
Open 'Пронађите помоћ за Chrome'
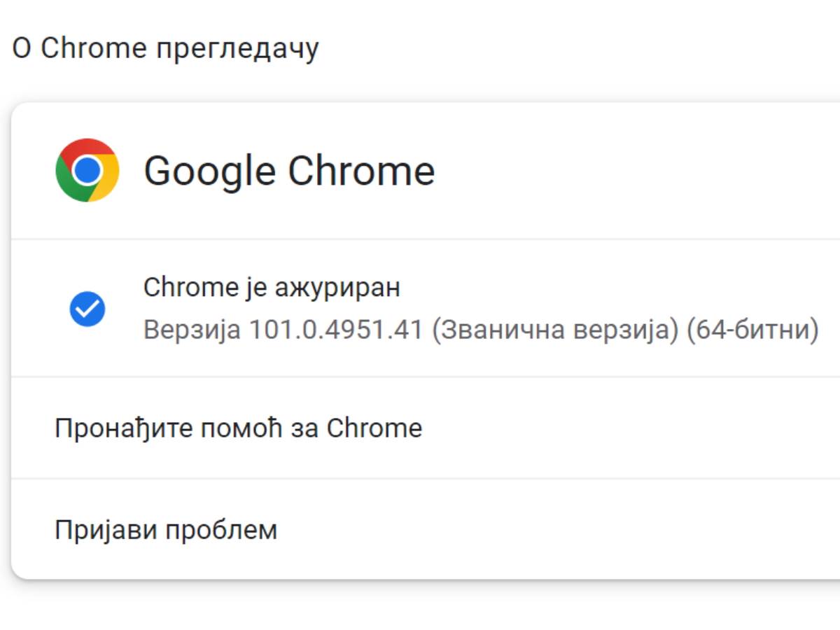(x=239, y=428)
